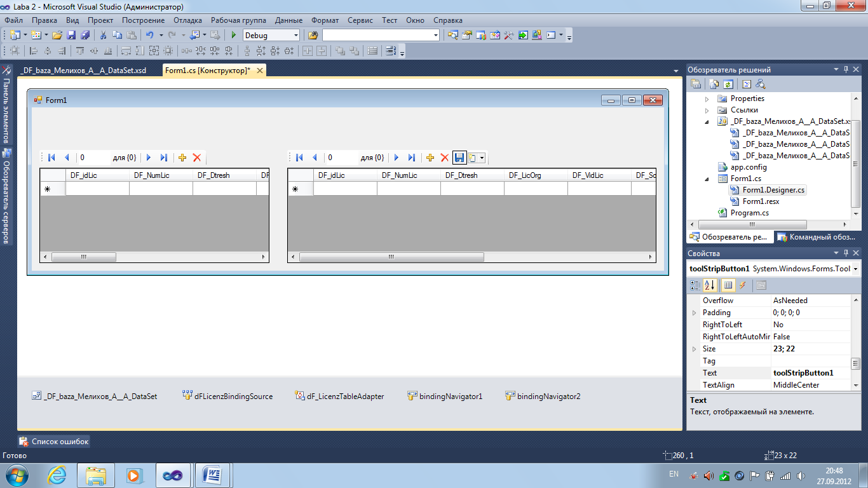This screenshot has width=868, height=488.
Task: Expand the Ссылки node in Solution Explorer
Action: point(707,111)
